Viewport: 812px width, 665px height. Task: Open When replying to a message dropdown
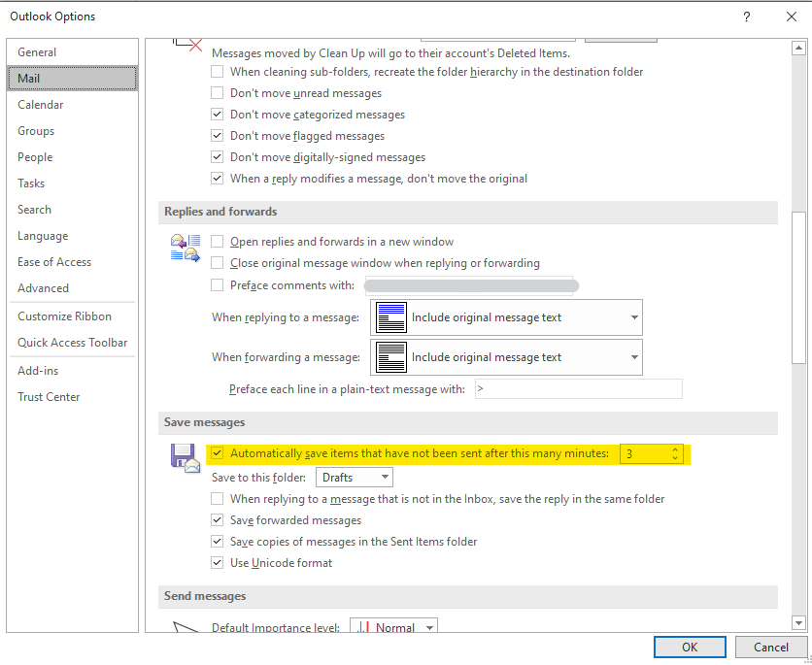[x=506, y=317]
